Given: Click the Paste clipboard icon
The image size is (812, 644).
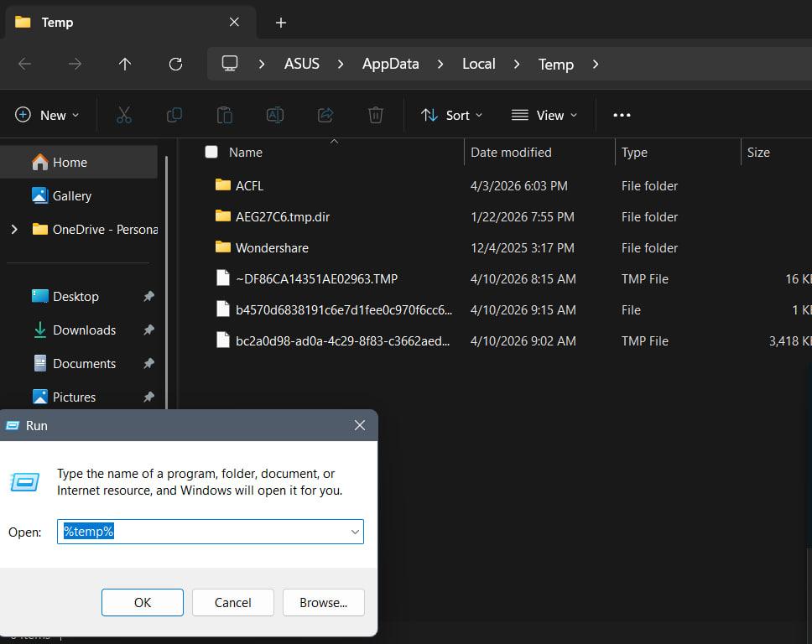Looking at the screenshot, I should click(224, 115).
